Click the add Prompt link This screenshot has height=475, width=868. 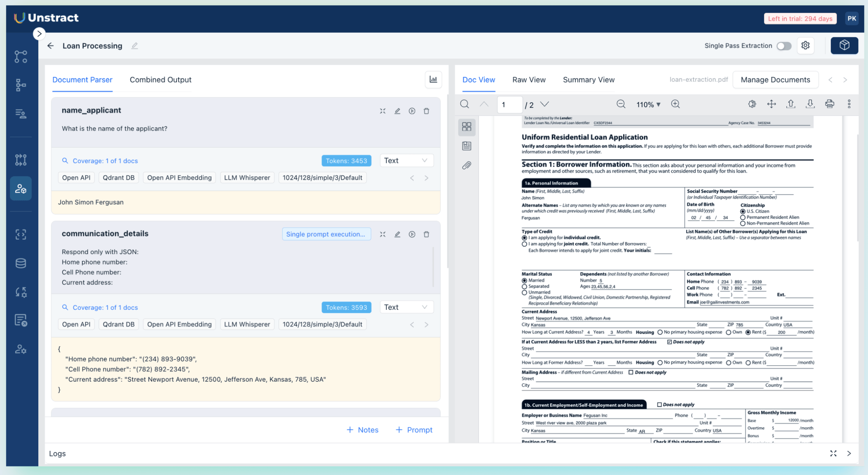pos(414,430)
